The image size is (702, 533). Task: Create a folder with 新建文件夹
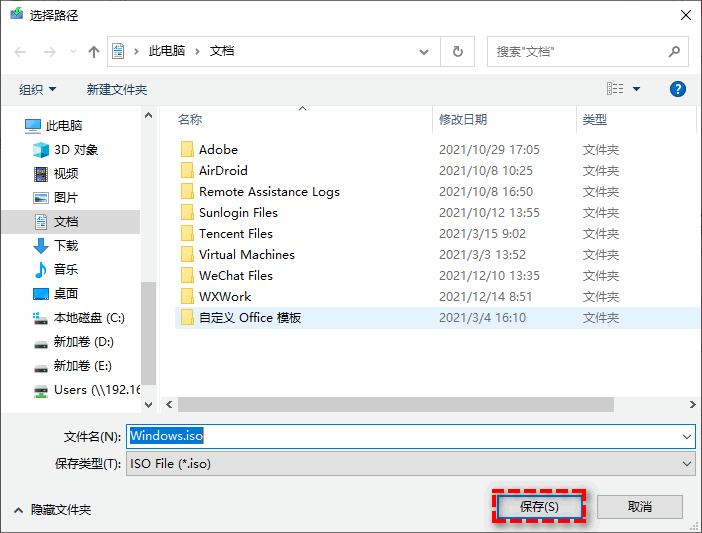pos(117,90)
